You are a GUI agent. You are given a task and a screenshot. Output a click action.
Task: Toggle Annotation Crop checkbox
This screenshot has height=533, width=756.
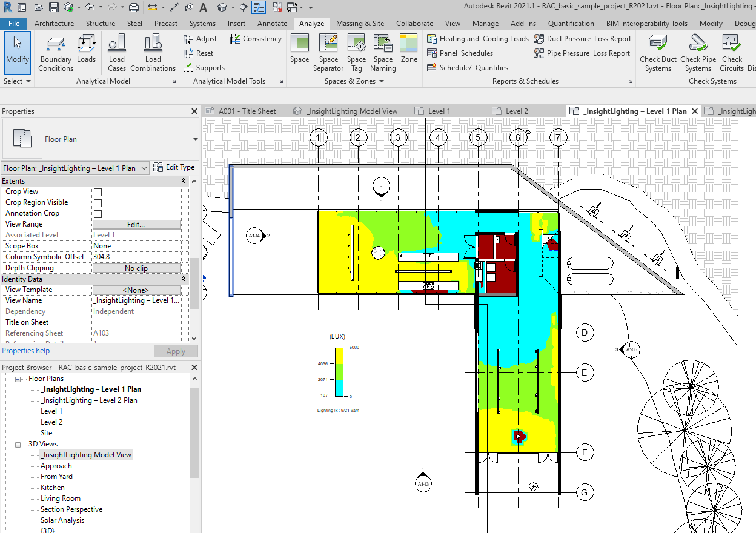[98, 214]
